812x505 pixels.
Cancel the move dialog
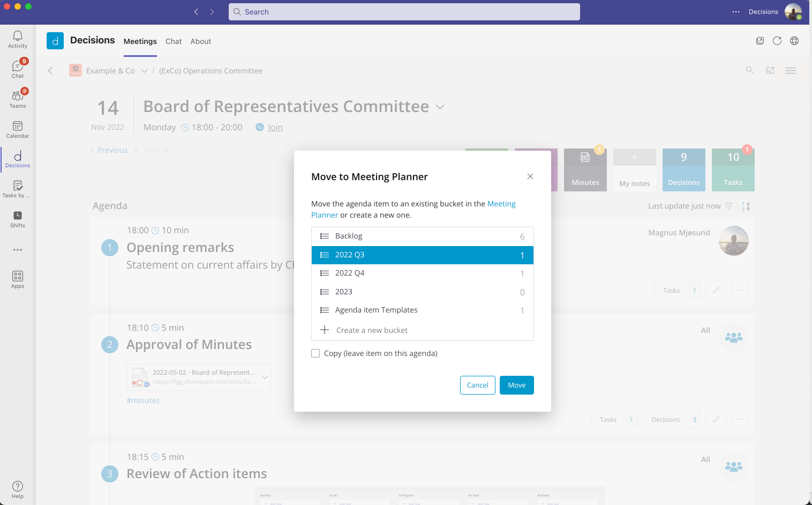[x=478, y=385]
